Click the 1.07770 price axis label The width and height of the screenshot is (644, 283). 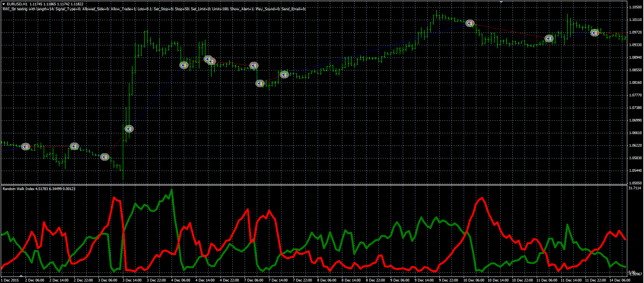point(635,95)
